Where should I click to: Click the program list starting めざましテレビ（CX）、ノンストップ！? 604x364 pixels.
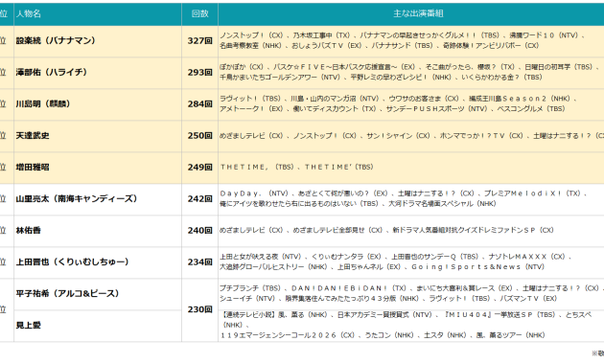pos(411,136)
